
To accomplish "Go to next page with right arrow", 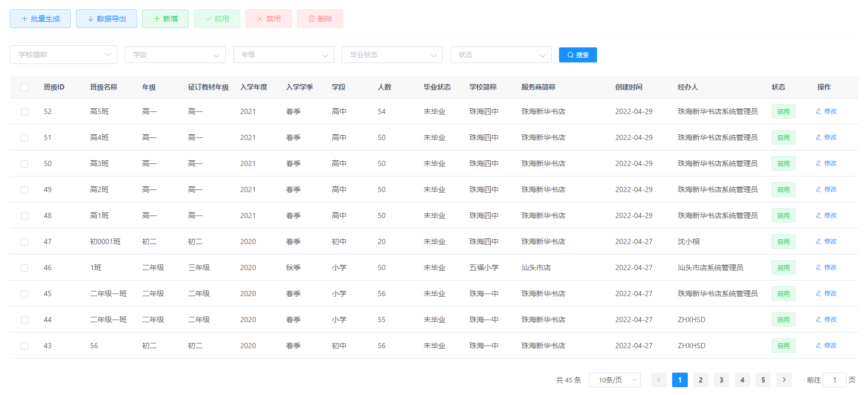I will click(784, 380).
